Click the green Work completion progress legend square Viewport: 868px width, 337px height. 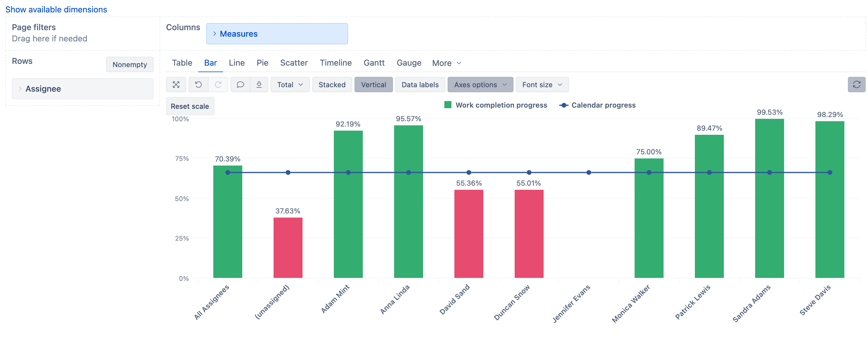[x=448, y=105]
